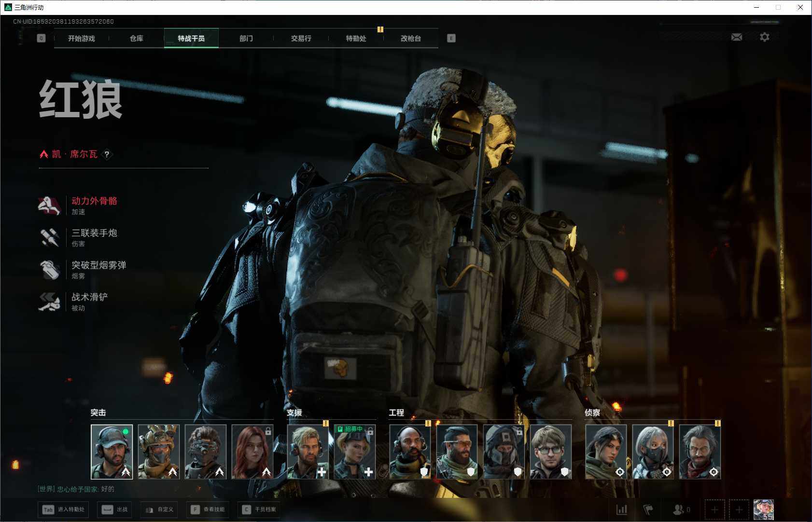Open the mail inbox envelope icon
Image resolution: width=812 pixels, height=522 pixels.
click(x=737, y=37)
